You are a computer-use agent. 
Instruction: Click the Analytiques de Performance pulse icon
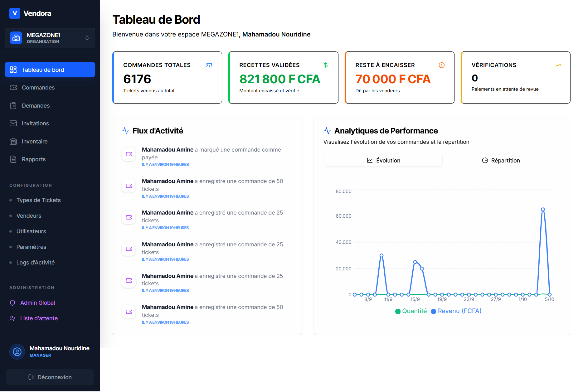tap(327, 131)
